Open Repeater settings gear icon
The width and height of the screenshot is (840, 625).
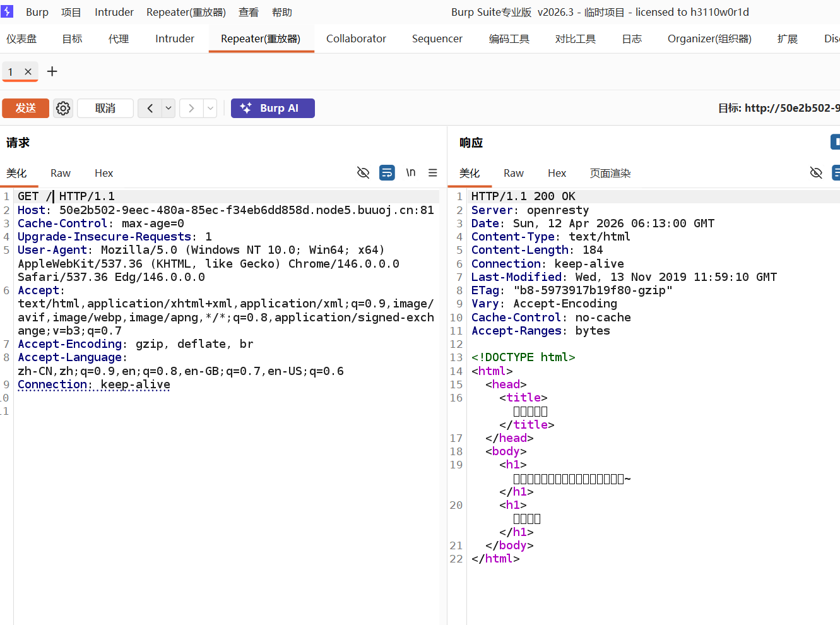coord(63,108)
